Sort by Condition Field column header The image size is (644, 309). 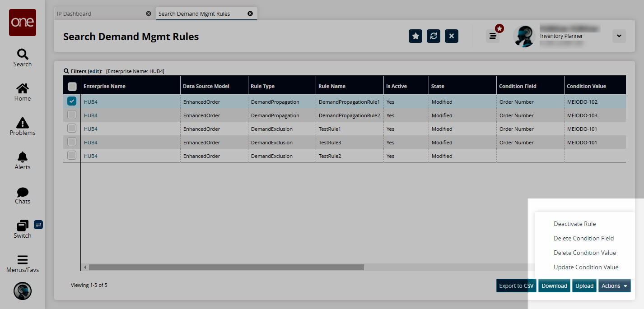531,86
